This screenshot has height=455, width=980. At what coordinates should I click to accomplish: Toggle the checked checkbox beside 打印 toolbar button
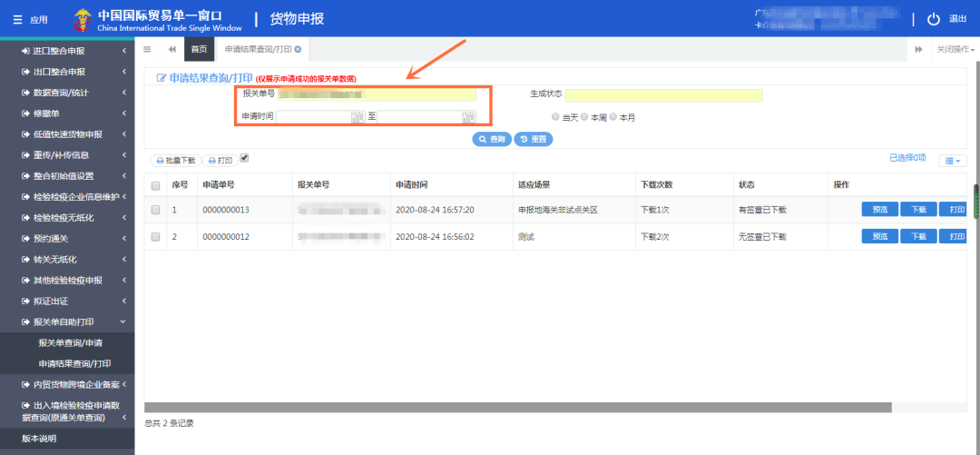[244, 158]
